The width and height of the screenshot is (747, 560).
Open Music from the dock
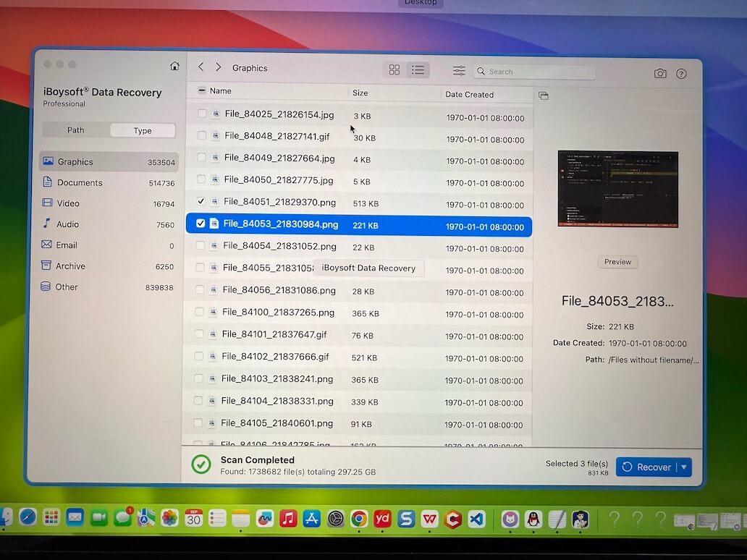[288, 519]
